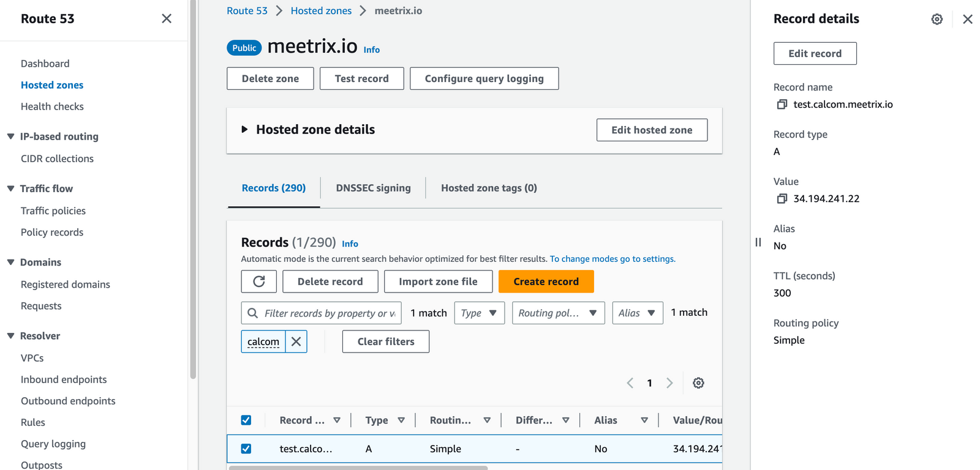Sort by Differentiator column
980x470 pixels.
[566, 420]
